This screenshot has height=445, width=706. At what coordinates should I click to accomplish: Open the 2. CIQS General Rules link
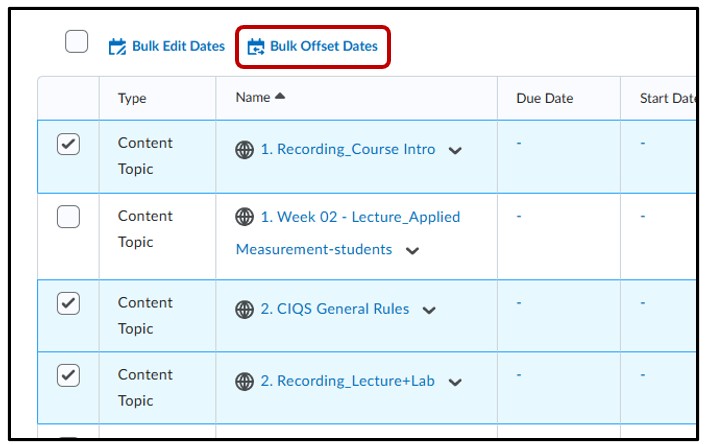tap(335, 309)
